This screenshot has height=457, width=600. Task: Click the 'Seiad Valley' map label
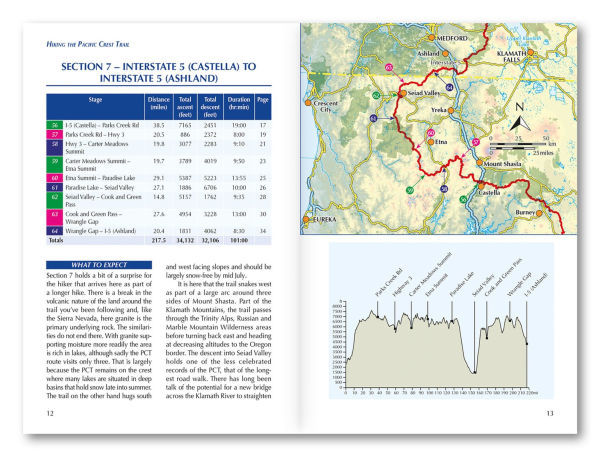coord(424,93)
